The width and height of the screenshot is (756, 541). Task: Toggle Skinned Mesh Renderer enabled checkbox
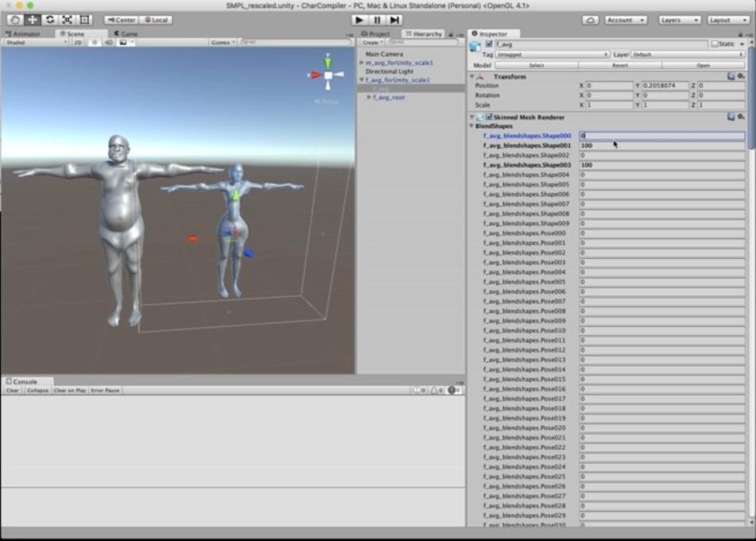coord(489,116)
